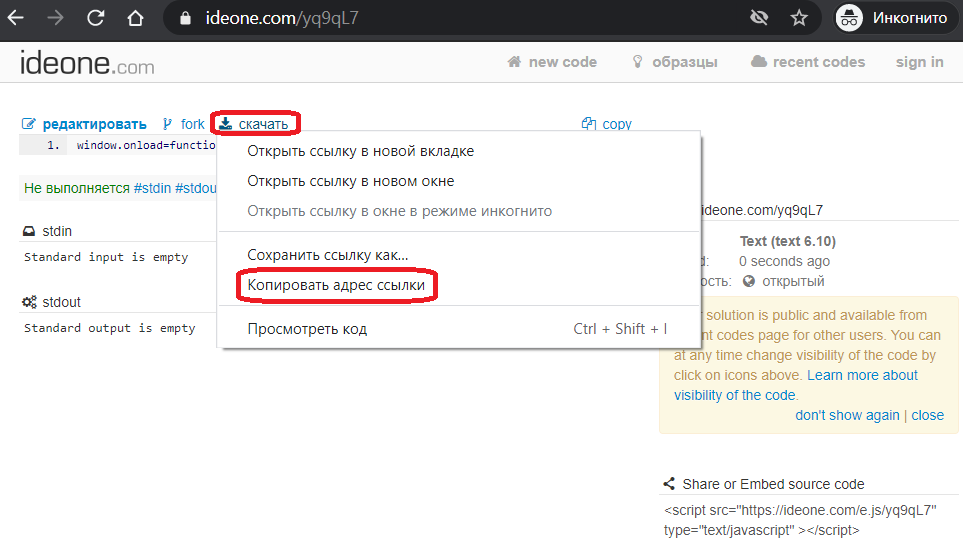963x546 pixels.
Task: Click the 0 seconds ago timestamp
Action: pos(784,261)
